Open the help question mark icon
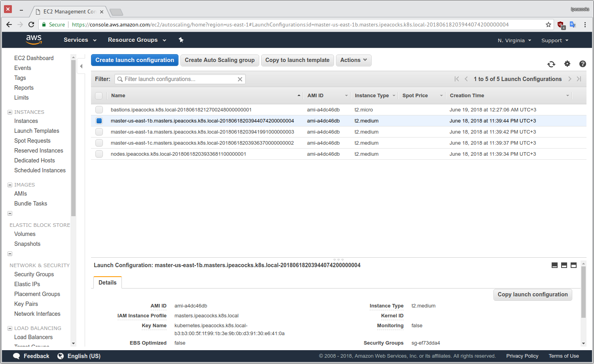This screenshot has width=594, height=364. point(583,64)
